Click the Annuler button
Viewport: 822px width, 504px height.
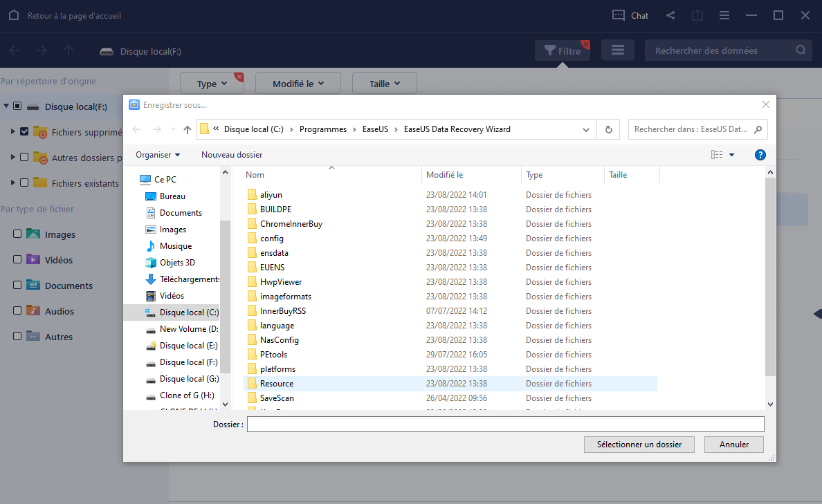pyautogui.click(x=733, y=445)
